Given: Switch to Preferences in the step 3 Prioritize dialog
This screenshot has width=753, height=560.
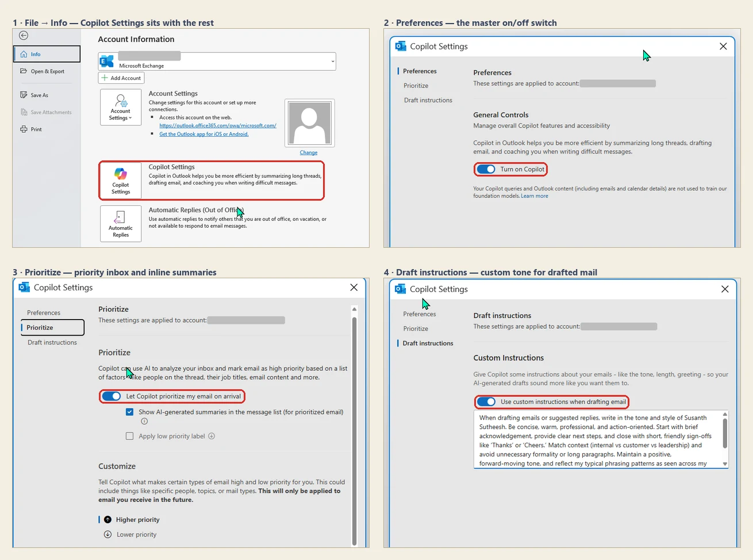Looking at the screenshot, I should tap(44, 313).
